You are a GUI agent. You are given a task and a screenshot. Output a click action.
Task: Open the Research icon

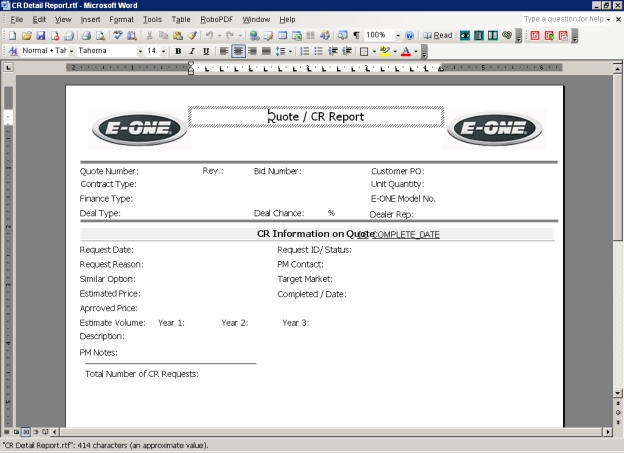pyautogui.click(x=132, y=35)
